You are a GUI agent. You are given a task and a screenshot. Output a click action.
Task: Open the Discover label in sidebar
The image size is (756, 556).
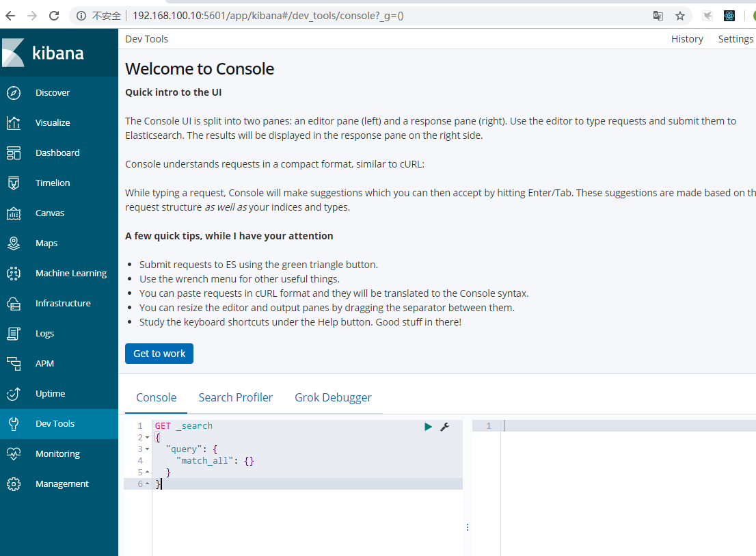coord(53,92)
